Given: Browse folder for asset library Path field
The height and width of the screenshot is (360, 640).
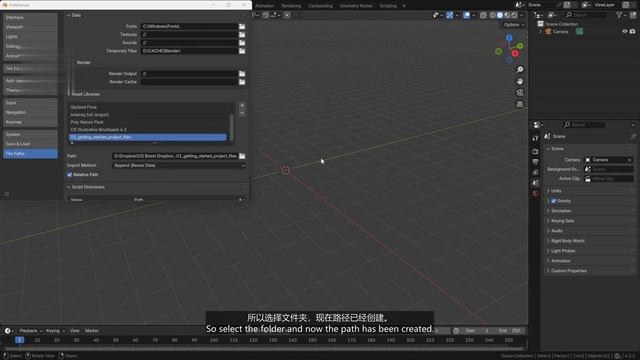Looking at the screenshot, I should coord(242,156).
